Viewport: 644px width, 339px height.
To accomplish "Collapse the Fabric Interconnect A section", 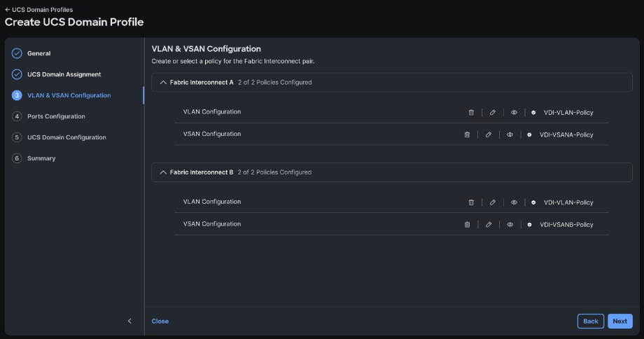I will [163, 82].
